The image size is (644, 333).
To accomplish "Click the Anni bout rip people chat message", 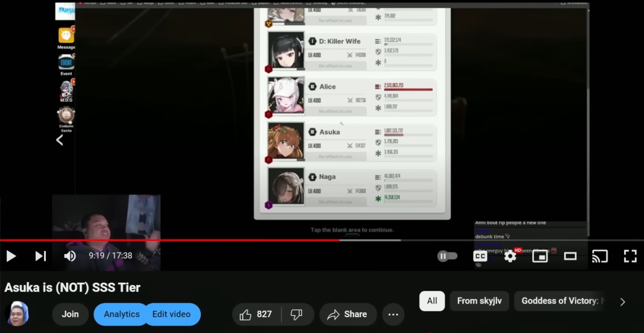I will point(511,223).
